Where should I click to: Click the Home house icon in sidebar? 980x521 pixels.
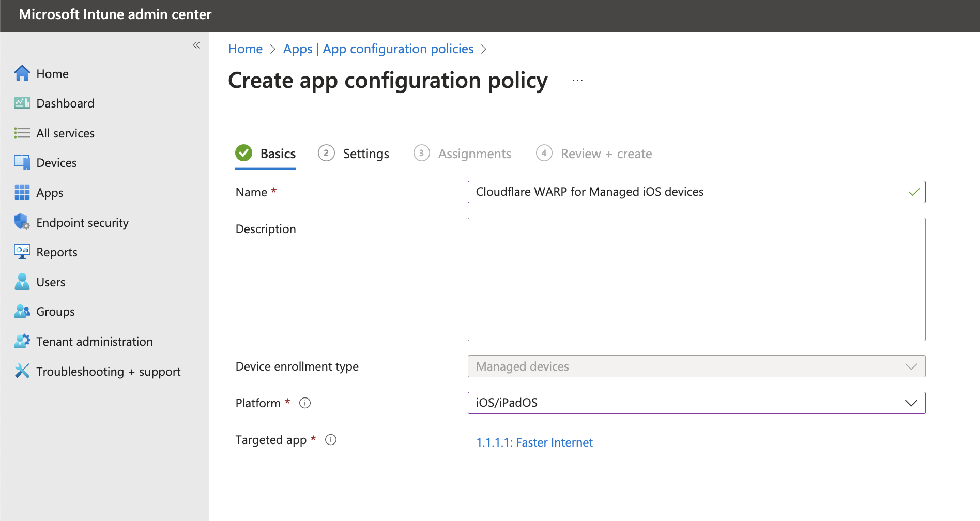(22, 73)
